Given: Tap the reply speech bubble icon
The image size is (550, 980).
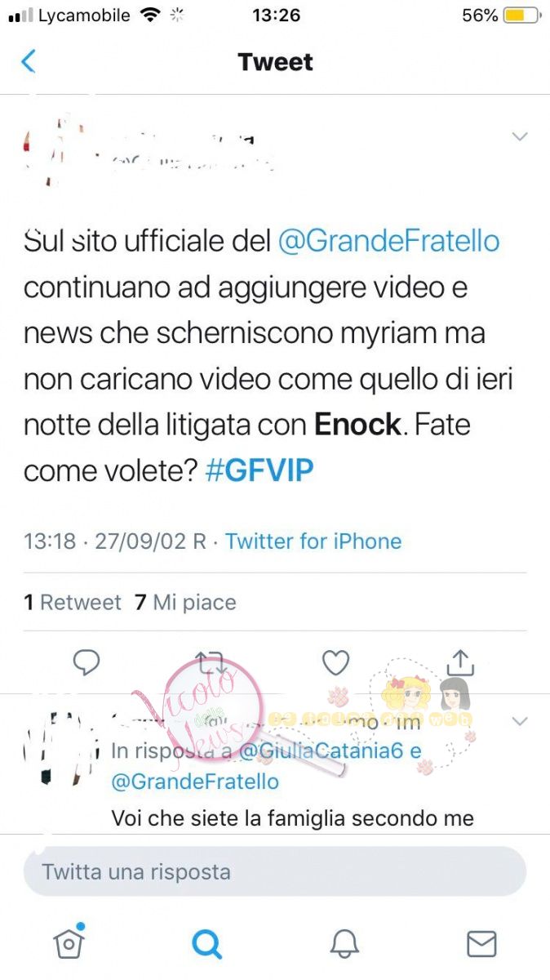Looking at the screenshot, I should click(86, 663).
